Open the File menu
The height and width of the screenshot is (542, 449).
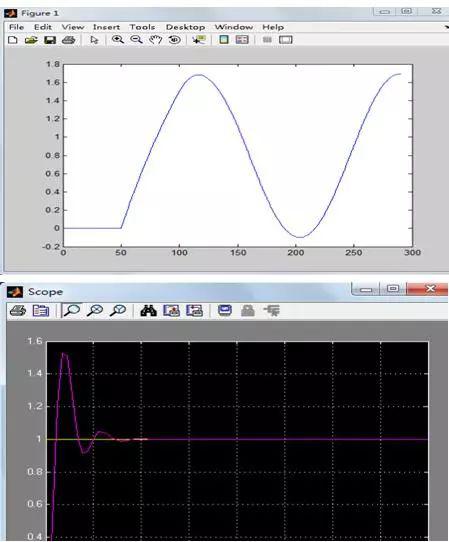click(16, 27)
